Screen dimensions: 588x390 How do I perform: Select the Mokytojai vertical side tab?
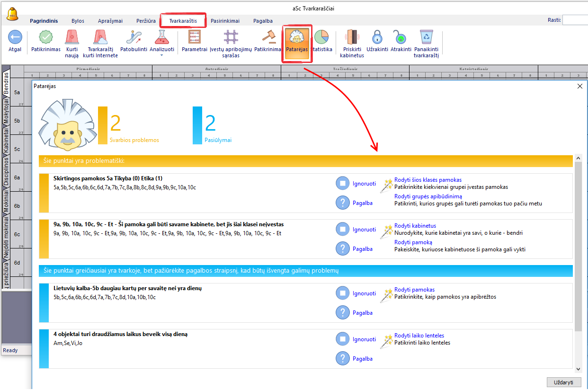pos(6,111)
